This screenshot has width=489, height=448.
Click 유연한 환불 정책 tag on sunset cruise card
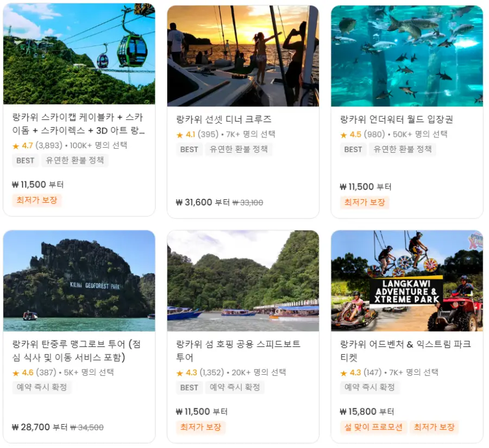click(239, 149)
